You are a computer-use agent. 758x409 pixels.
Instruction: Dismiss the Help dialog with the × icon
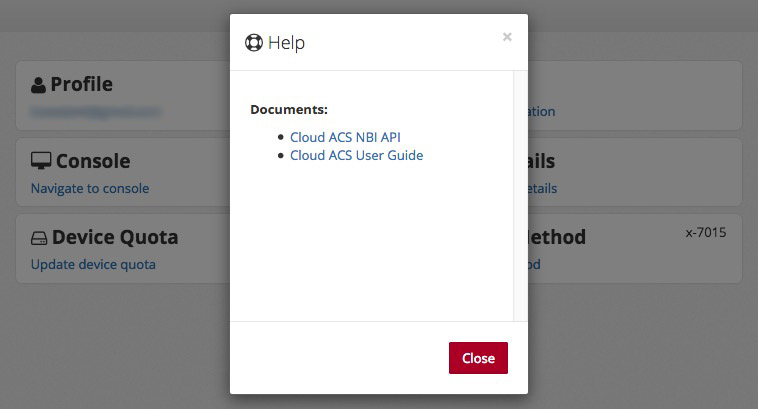pos(507,37)
